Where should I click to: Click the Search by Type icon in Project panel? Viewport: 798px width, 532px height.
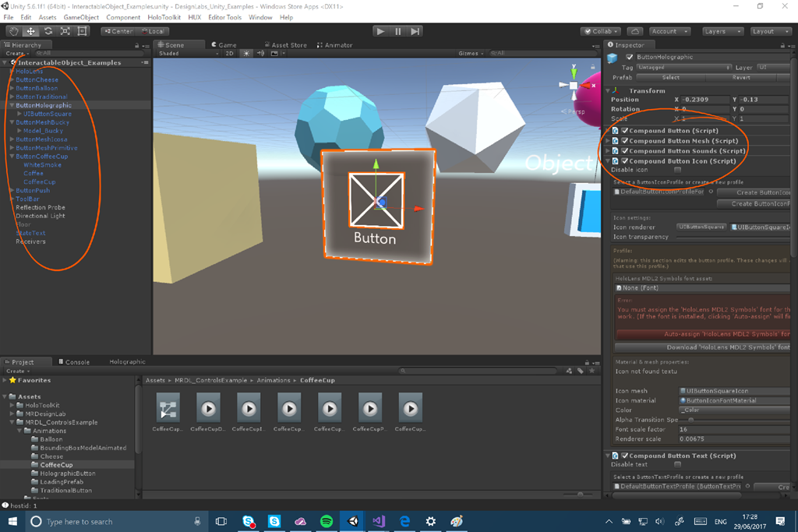569,371
